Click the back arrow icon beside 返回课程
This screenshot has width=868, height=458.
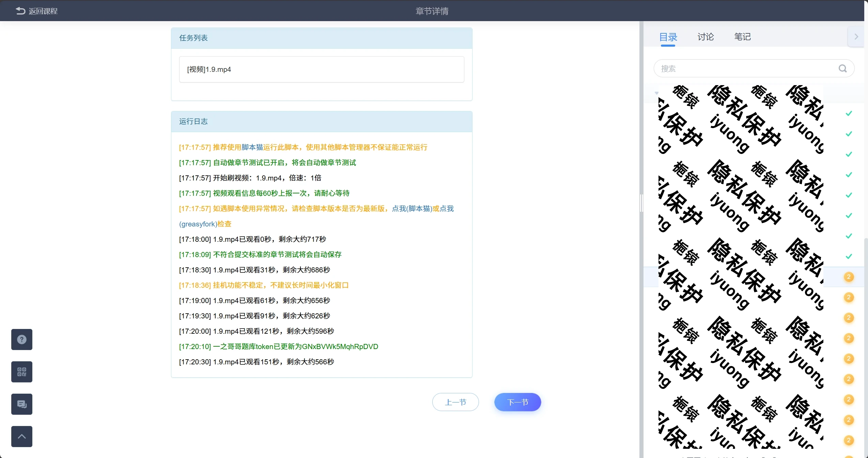click(x=20, y=11)
